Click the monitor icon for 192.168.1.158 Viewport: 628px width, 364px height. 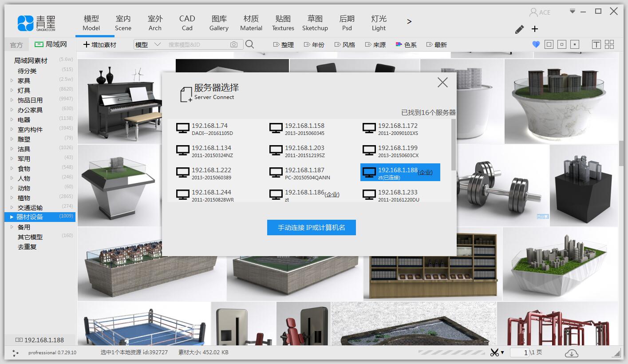pos(276,128)
